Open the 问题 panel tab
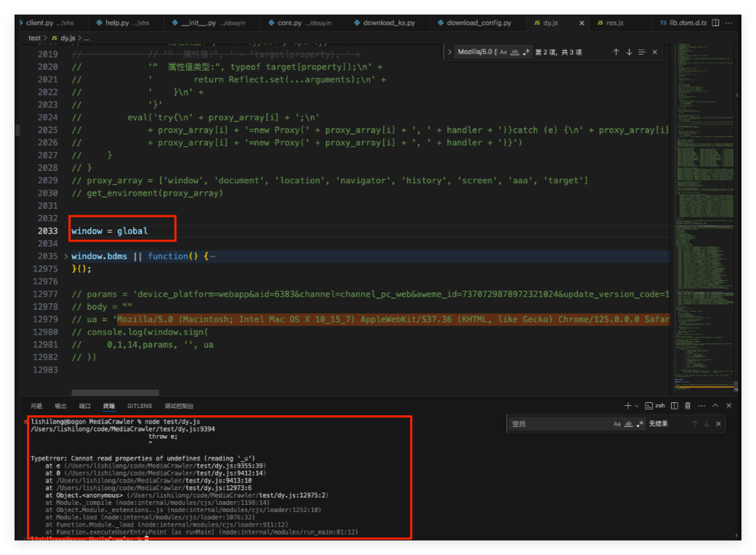The image size is (756, 555). click(36, 406)
